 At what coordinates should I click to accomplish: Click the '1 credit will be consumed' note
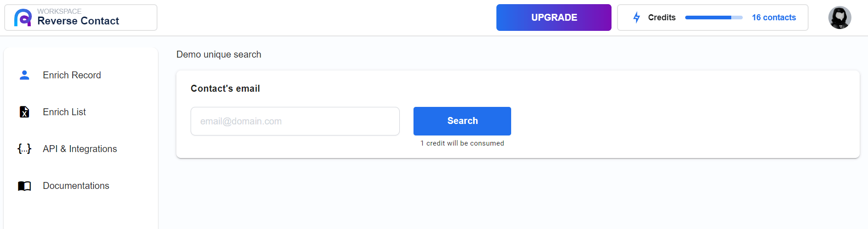tap(462, 143)
